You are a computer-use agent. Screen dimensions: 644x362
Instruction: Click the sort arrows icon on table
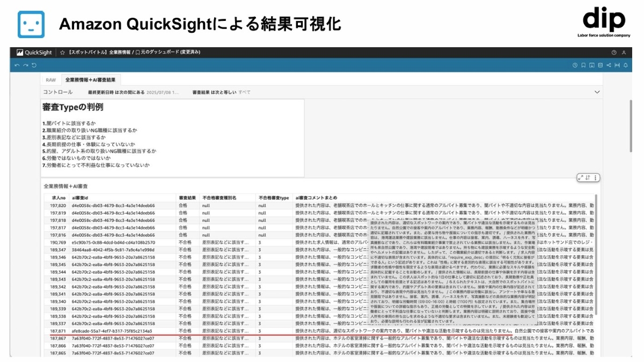588,178
